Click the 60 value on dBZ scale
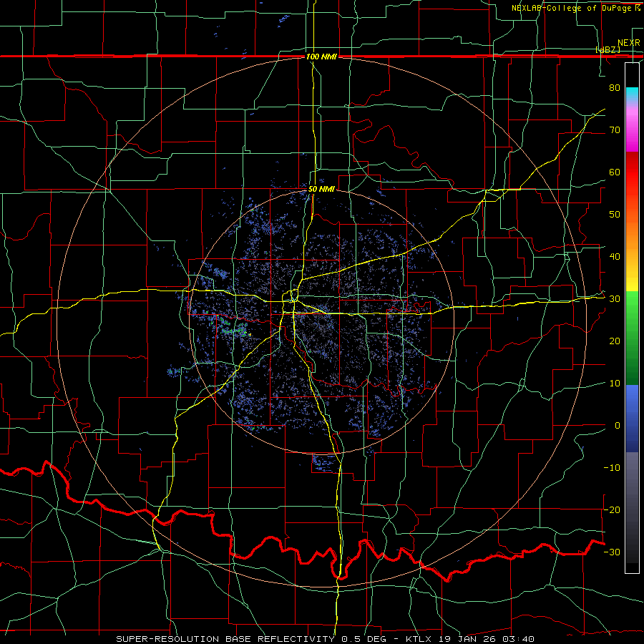The image size is (644, 644). [x=615, y=172]
